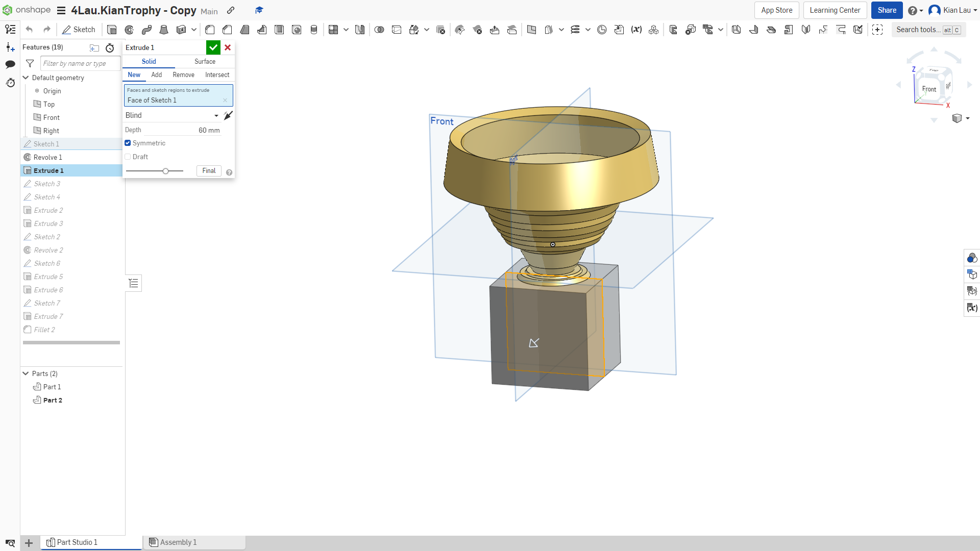Viewport: 980px width, 551px height.
Task: Enable the Symmetric option in Extrude 1
Action: click(128, 143)
